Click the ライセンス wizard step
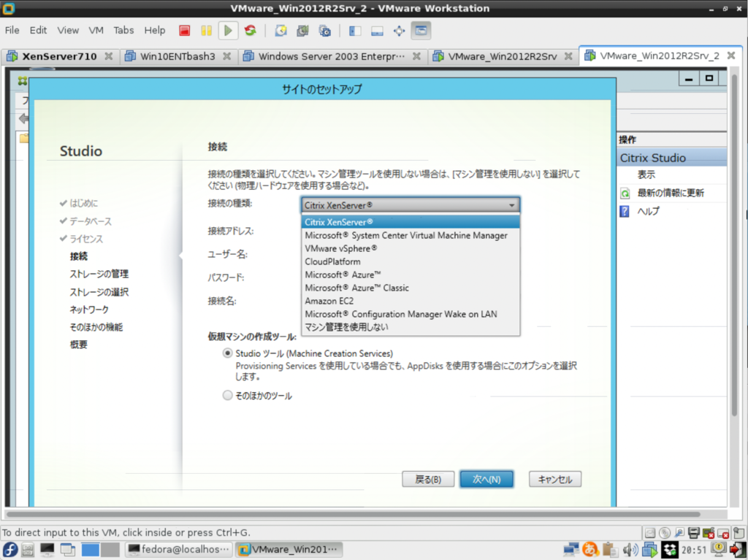This screenshot has height=560, width=748. pyautogui.click(x=86, y=239)
